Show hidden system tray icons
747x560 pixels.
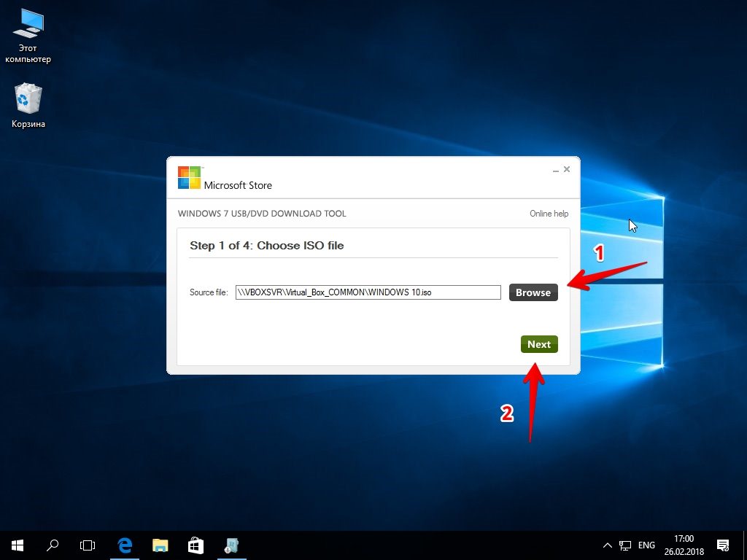click(x=608, y=545)
